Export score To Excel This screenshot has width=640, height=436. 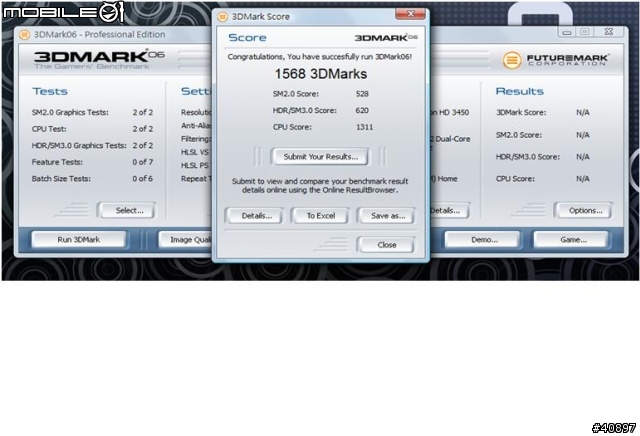321,216
